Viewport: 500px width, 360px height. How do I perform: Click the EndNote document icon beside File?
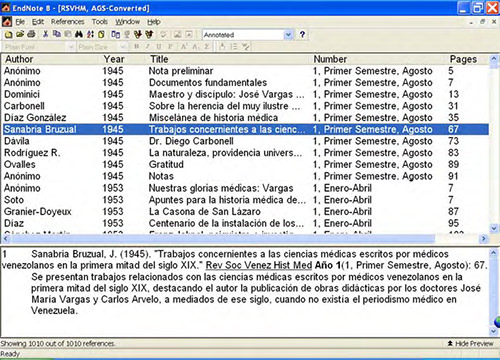point(7,22)
